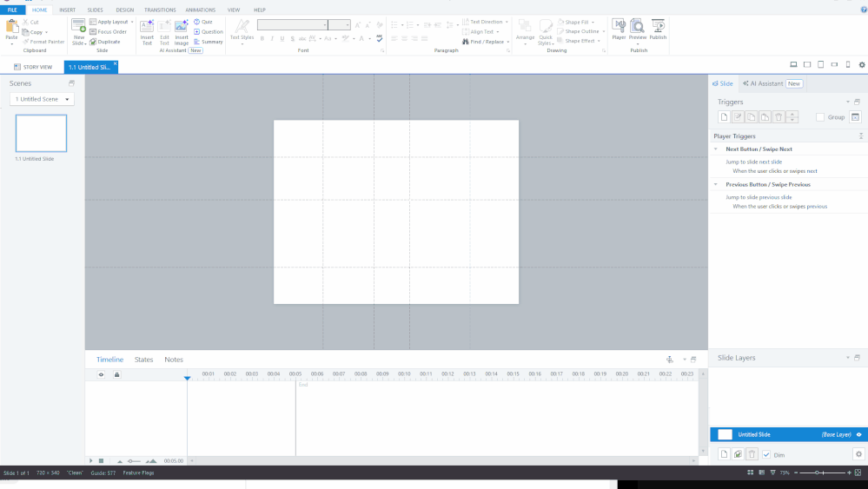Click 'next' link in swipe condition

click(812, 171)
